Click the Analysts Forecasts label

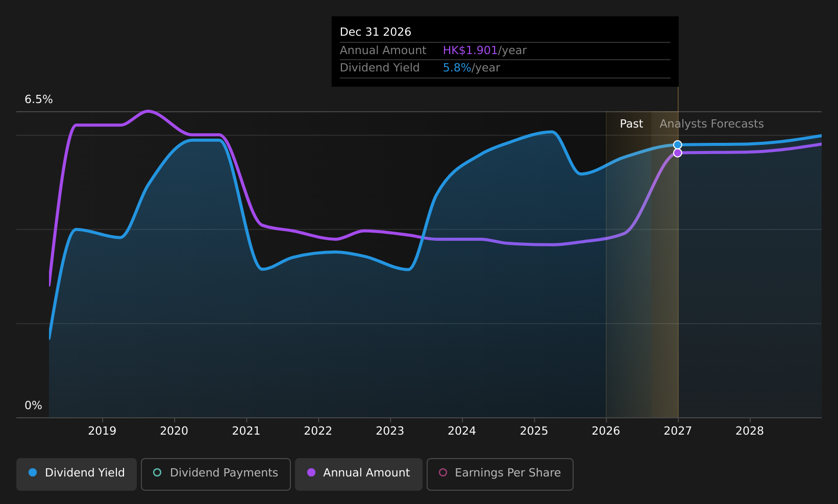click(x=711, y=124)
